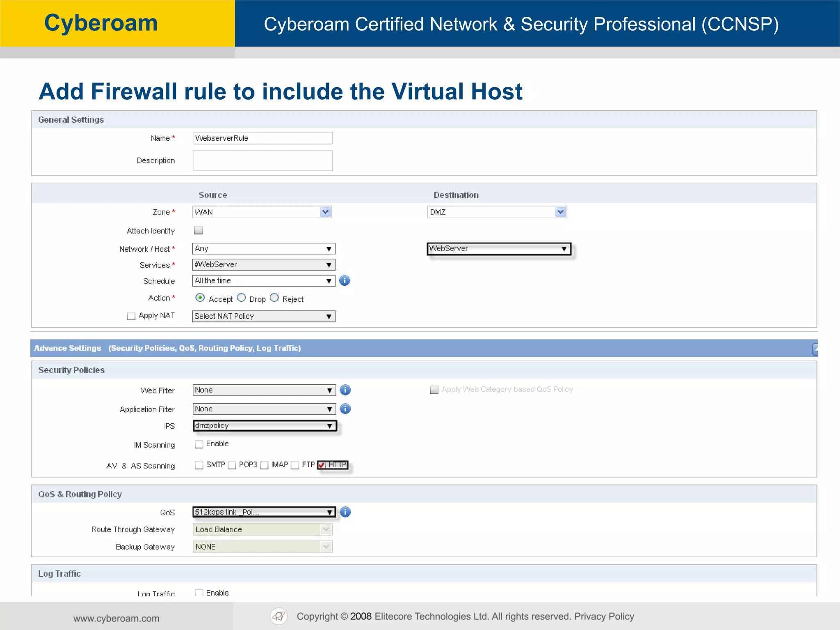Screen dimensions: 840x630
Task: Enable the Apply NAT checkbox
Action: (x=131, y=316)
